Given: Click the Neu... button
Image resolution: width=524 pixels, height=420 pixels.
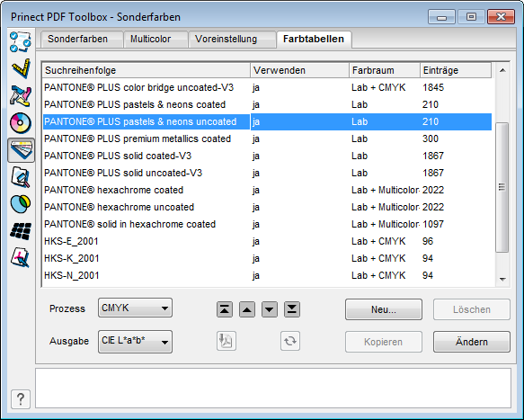Looking at the screenshot, I should pos(384,309).
